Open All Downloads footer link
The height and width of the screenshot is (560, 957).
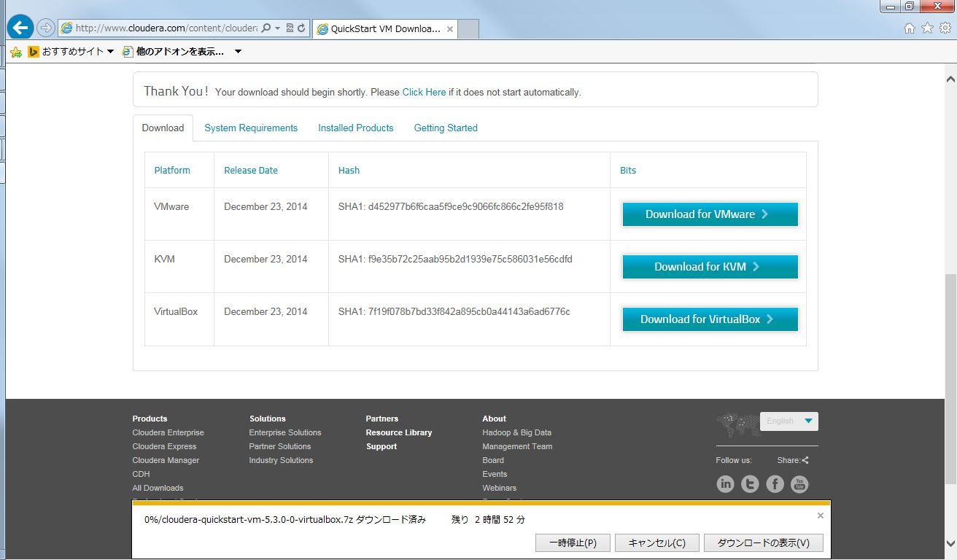tap(158, 488)
